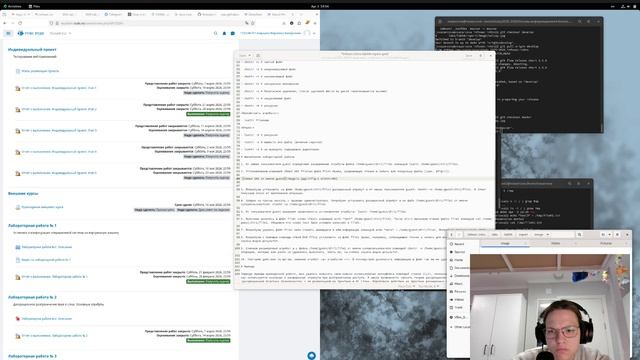640x360 pixels.
Task: Click the Activities button in the top bar
Action: coord(12,7)
